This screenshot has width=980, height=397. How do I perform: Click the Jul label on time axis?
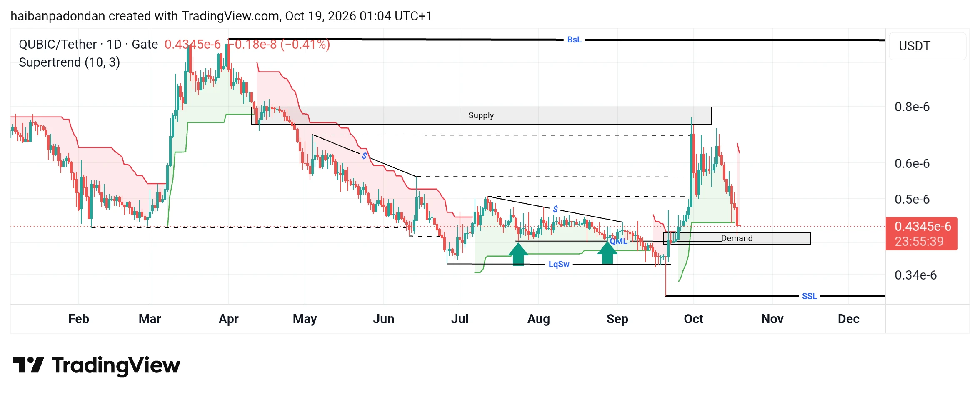(x=460, y=319)
